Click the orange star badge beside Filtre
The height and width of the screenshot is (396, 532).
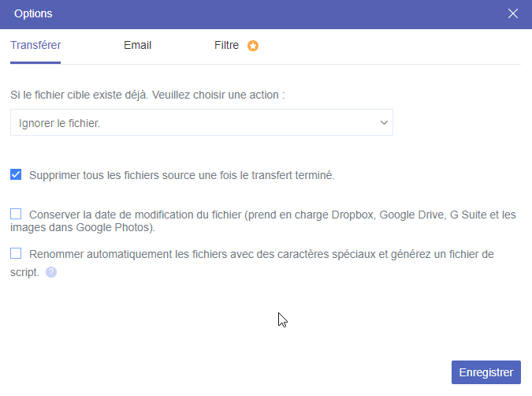253,46
